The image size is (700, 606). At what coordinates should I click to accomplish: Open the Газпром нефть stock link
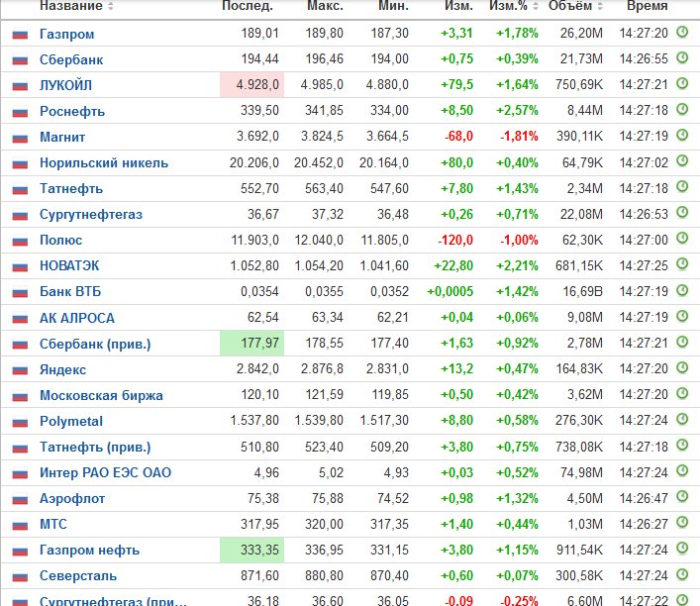90,551
